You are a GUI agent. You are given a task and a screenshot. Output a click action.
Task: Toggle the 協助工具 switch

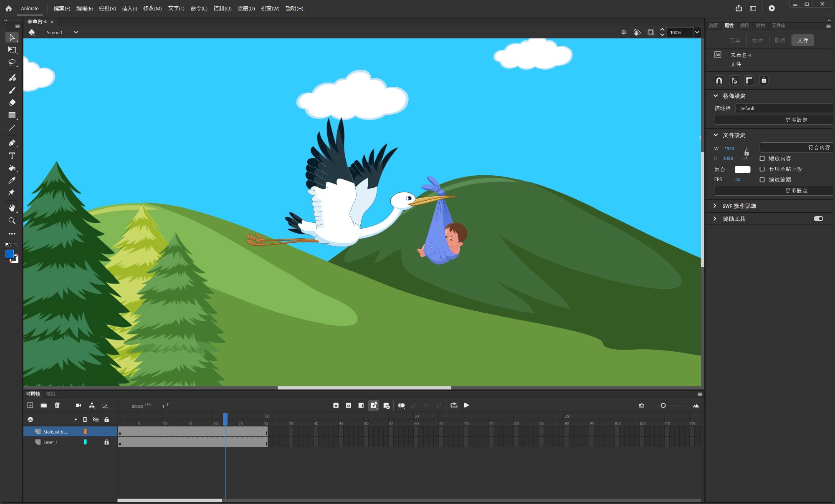818,219
